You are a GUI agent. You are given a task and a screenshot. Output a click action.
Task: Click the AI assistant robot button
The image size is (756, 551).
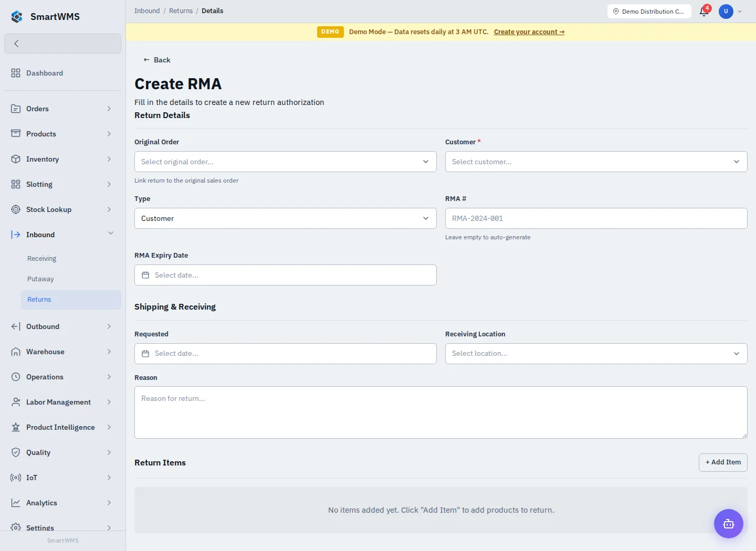pos(729,524)
